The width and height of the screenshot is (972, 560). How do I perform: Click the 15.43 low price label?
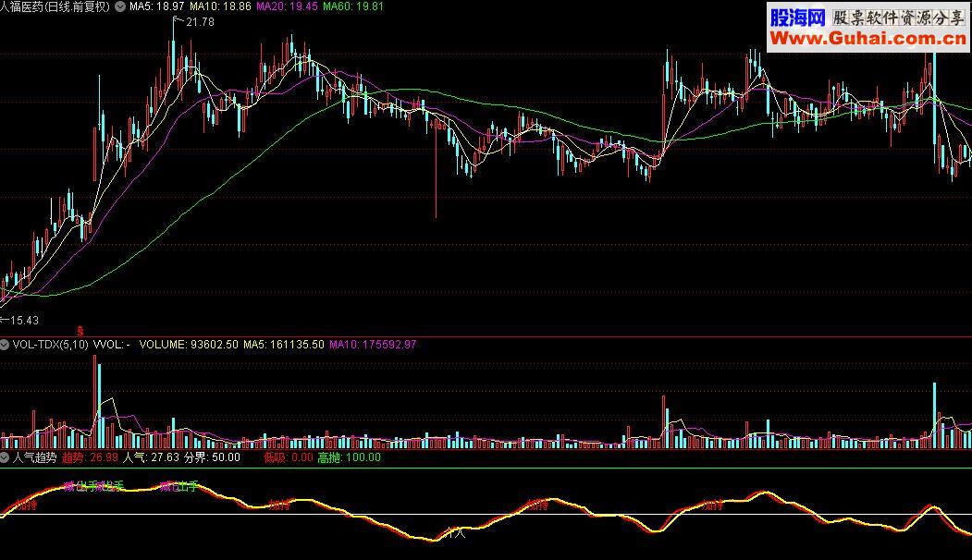coord(24,321)
